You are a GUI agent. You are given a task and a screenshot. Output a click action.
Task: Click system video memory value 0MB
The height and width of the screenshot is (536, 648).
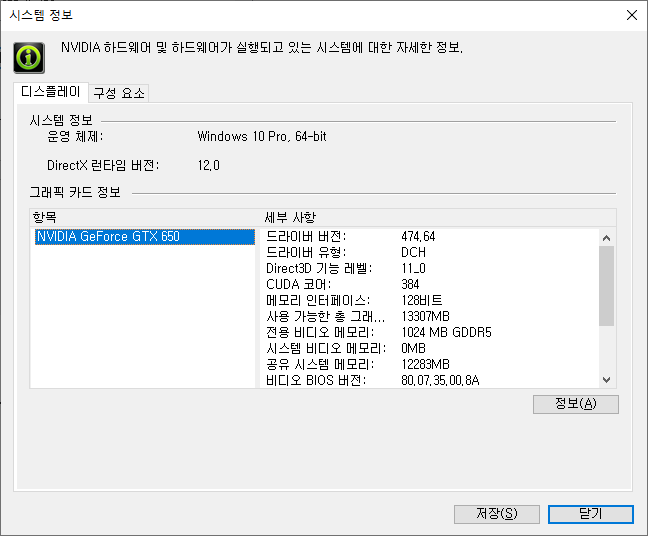pyautogui.click(x=413, y=349)
